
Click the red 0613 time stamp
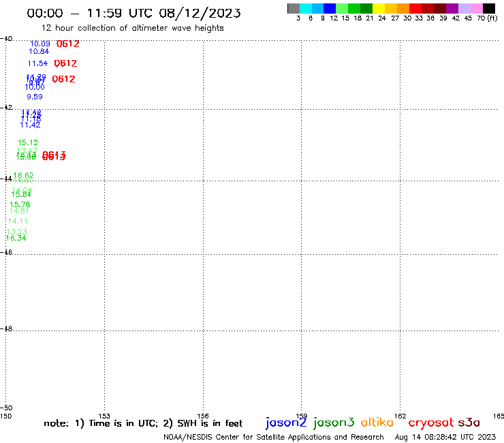[54, 156]
